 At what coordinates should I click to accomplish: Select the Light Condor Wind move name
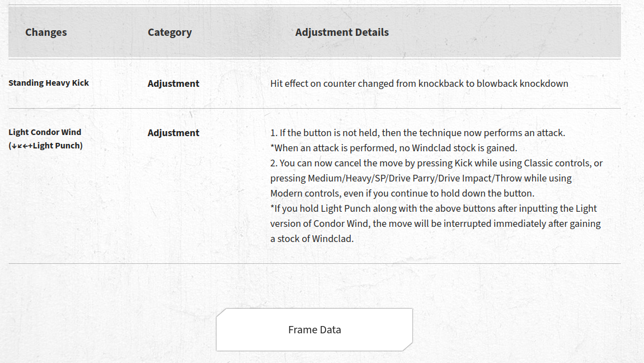tap(45, 132)
